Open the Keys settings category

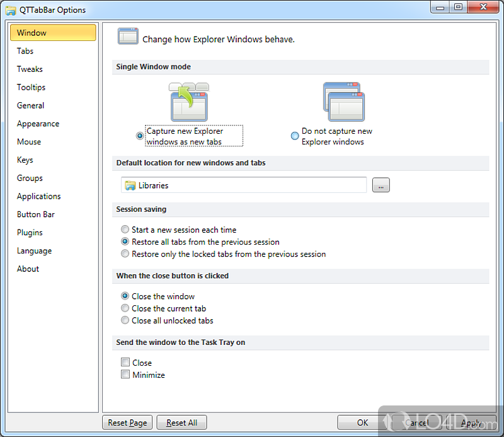point(25,160)
